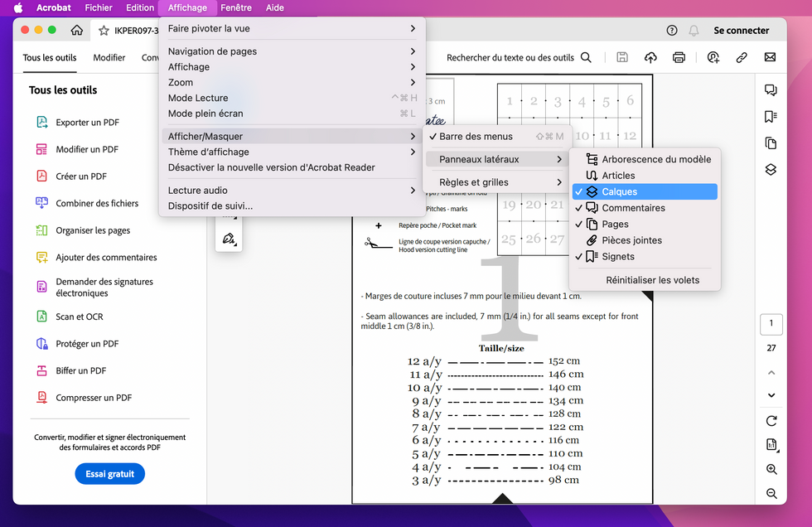Viewport: 812px width, 527px height.
Task: Toggle the Barre des menus option
Action: tap(476, 137)
